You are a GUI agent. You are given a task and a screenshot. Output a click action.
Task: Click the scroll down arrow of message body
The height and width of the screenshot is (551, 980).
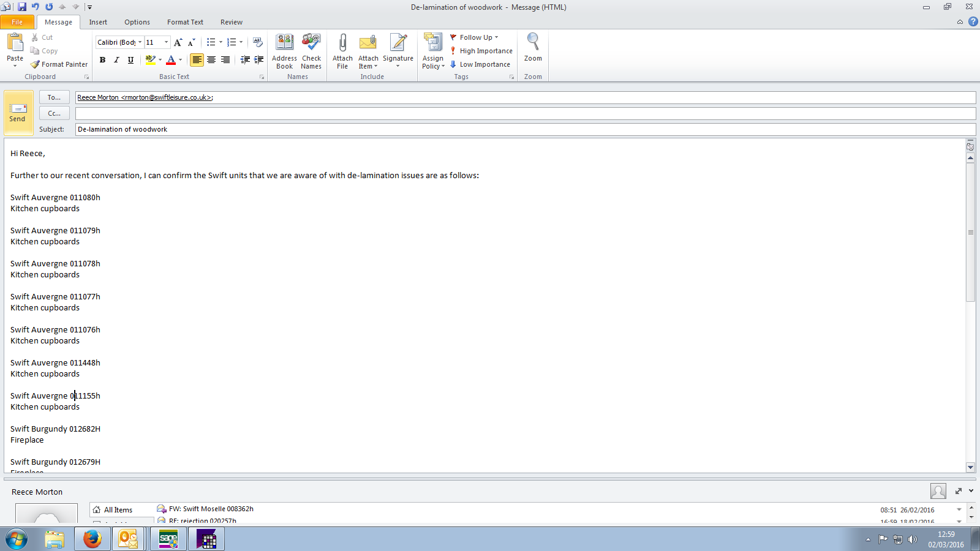click(970, 467)
